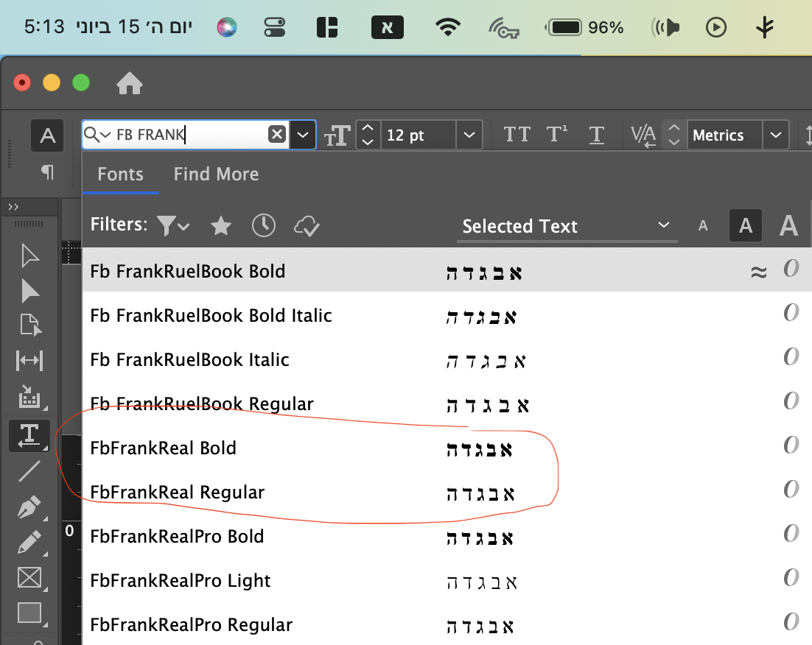
Task: Switch to the Fonts tab
Action: 120,174
